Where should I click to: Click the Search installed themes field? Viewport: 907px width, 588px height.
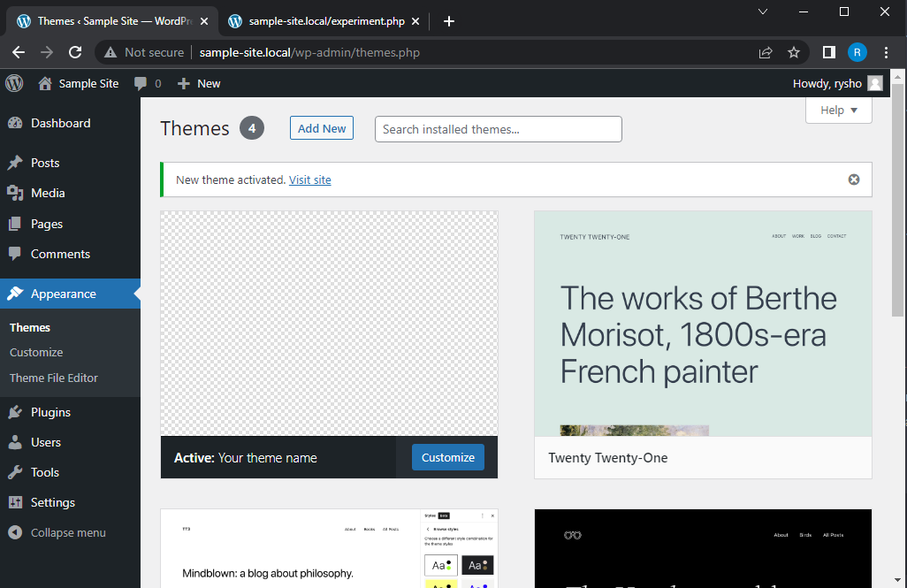(x=498, y=129)
